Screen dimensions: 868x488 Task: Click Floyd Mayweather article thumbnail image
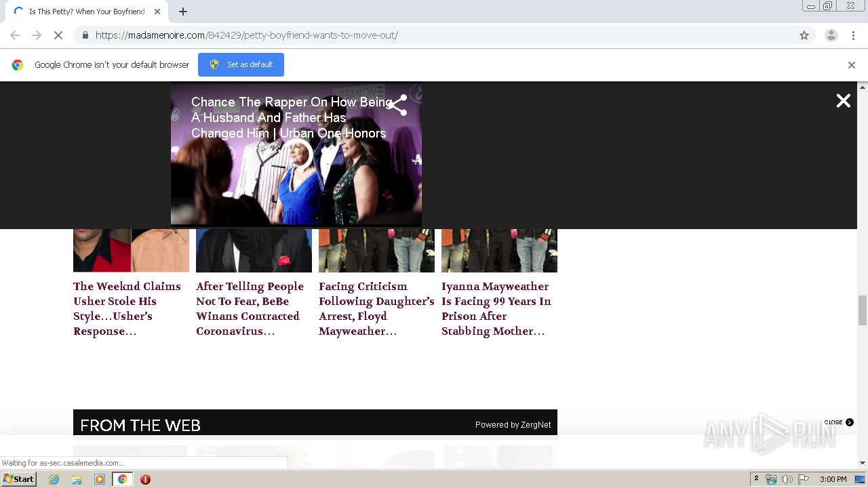coord(376,251)
